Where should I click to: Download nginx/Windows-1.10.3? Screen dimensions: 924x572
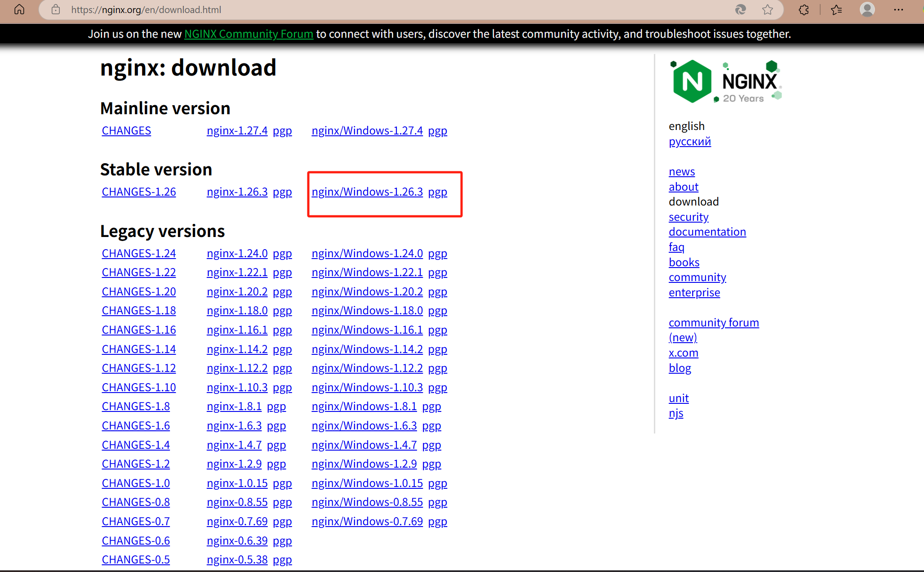coord(367,387)
